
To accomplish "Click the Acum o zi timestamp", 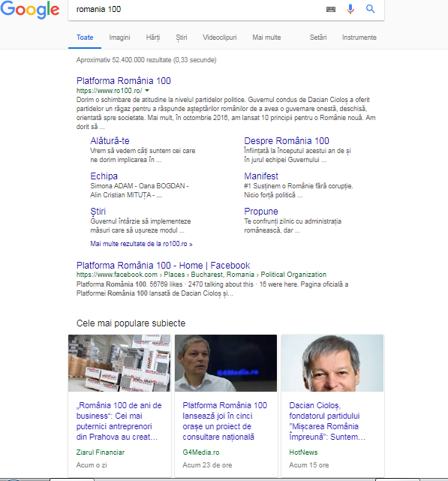I will pos(92,465).
